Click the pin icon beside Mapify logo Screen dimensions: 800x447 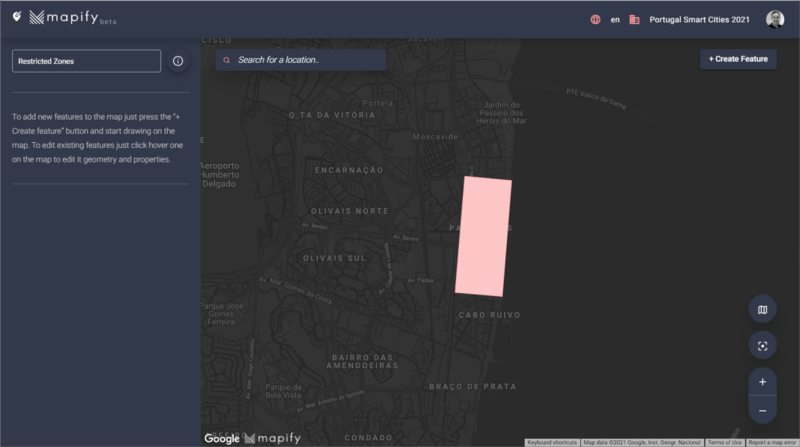pyautogui.click(x=17, y=16)
